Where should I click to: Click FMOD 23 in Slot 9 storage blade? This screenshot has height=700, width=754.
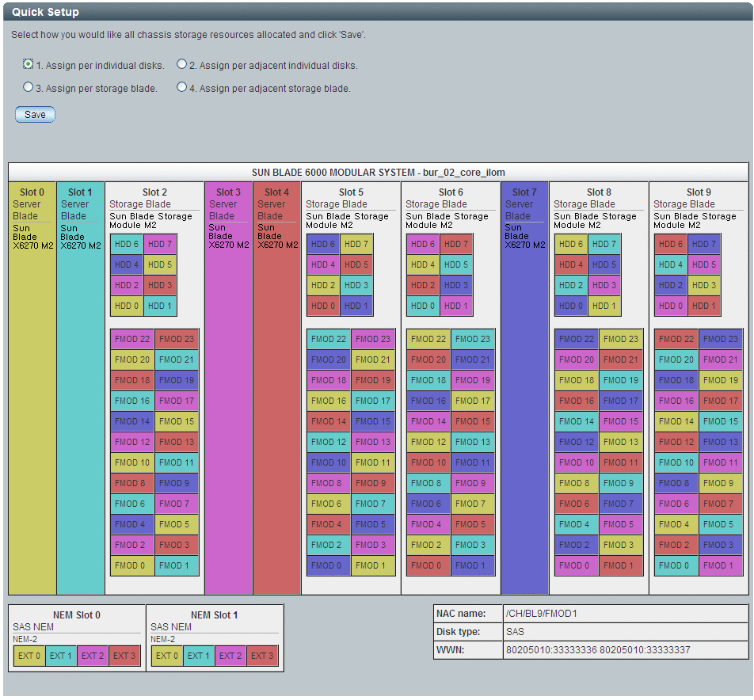721,339
